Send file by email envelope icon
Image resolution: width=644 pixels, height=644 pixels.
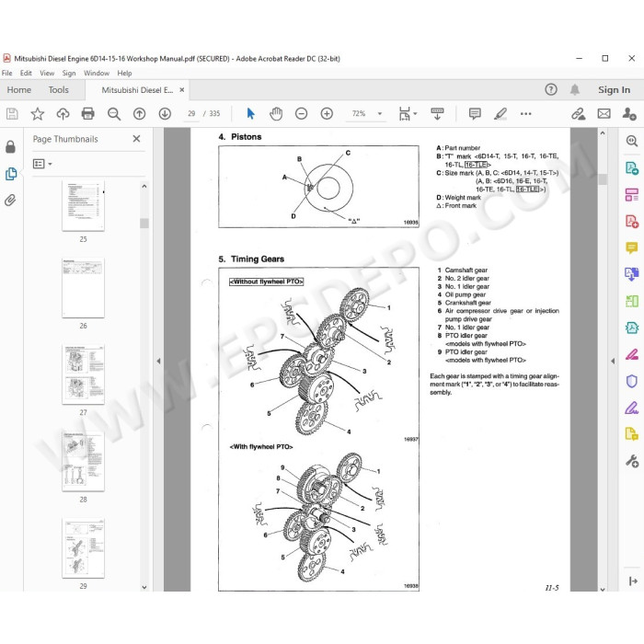click(x=604, y=114)
